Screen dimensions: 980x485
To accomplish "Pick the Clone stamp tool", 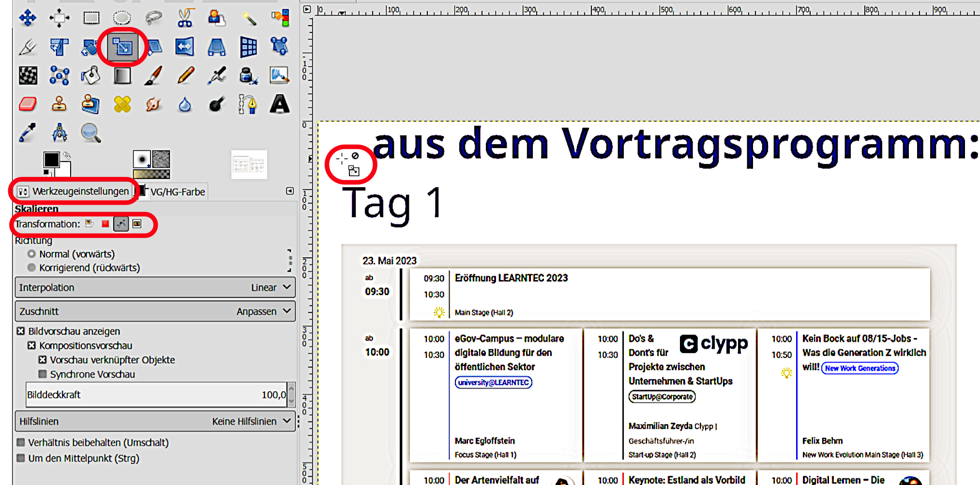I will (59, 104).
